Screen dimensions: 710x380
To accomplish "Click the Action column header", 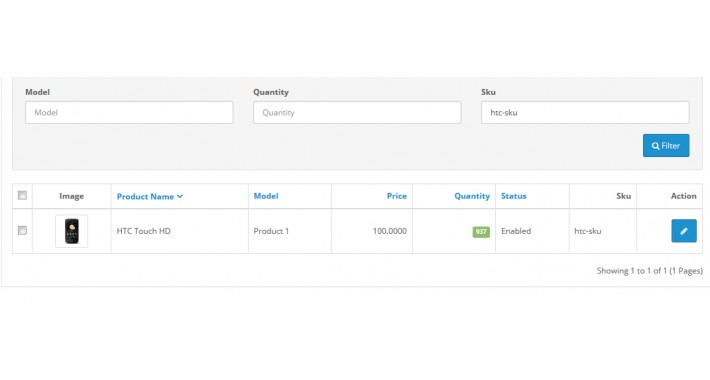I will pos(683,196).
